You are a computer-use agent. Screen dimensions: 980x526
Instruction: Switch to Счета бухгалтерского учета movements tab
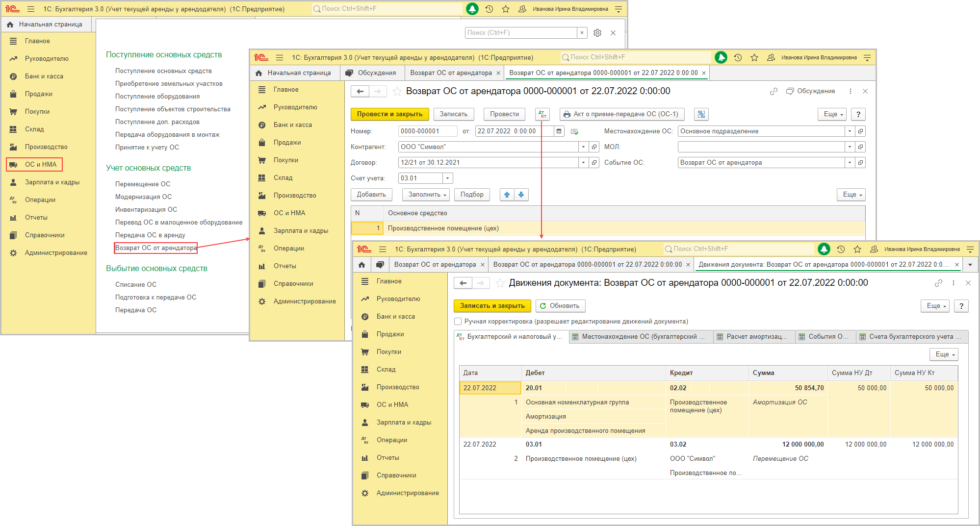coord(912,337)
